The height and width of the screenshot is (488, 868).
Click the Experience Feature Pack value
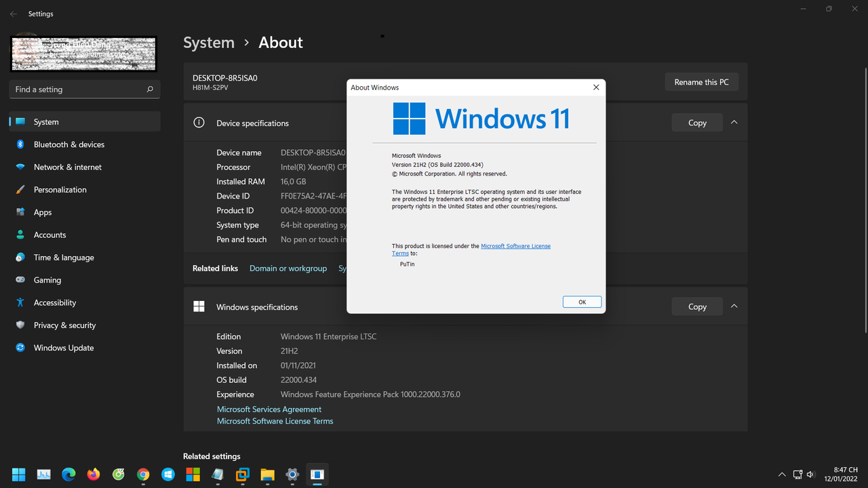coord(370,394)
